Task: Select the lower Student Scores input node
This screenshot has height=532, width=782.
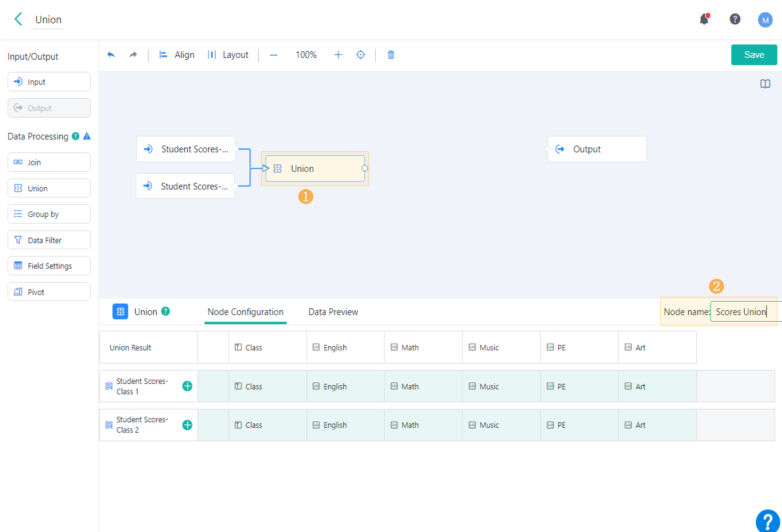Action: click(185, 186)
